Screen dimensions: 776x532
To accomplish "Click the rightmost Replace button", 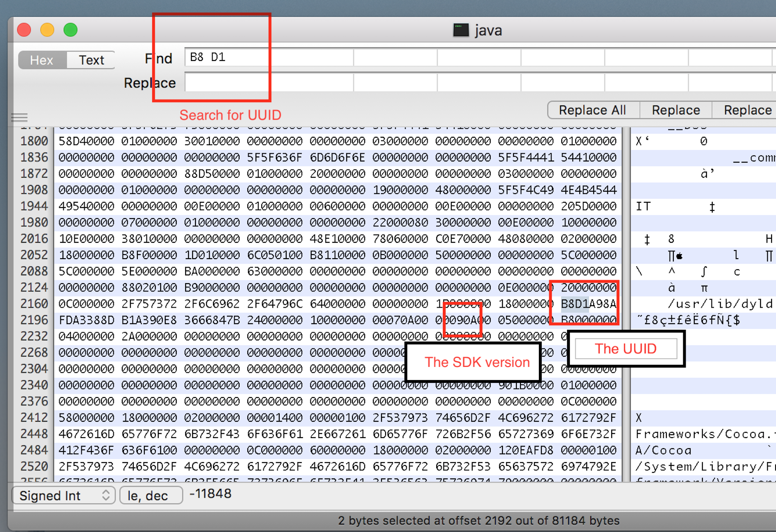I will (747, 110).
